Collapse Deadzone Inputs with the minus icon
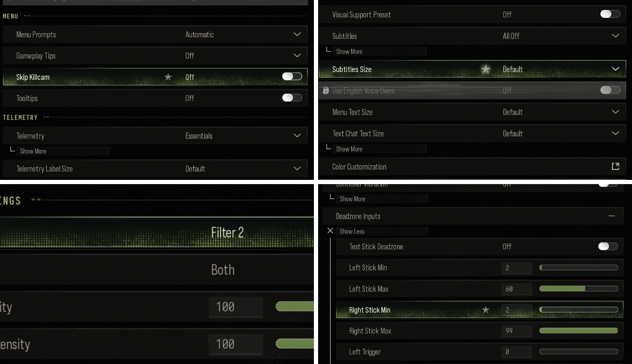 [x=611, y=216]
